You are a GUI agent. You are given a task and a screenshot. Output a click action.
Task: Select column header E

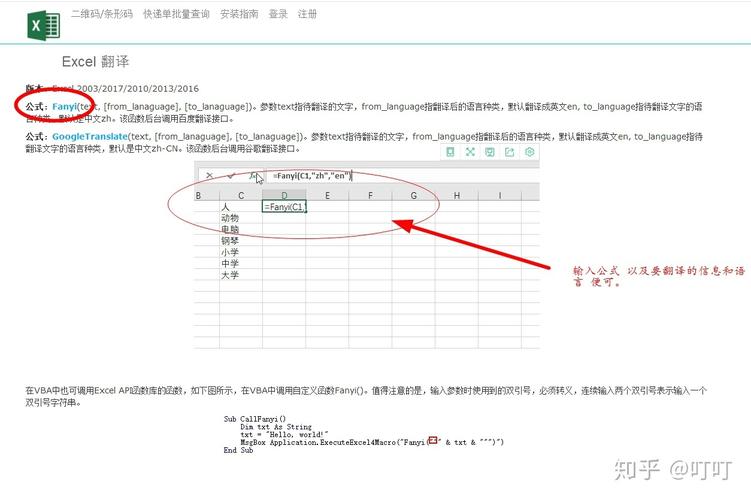pos(327,195)
